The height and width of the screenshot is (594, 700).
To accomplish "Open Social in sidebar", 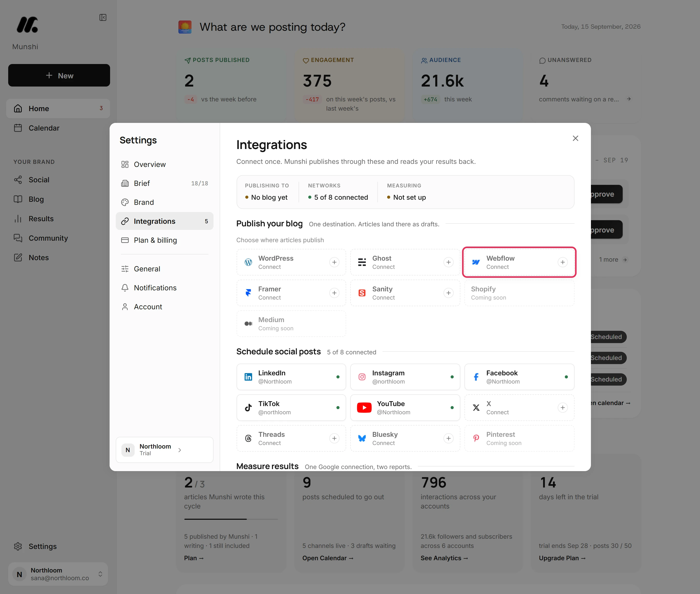I will [x=58, y=180].
